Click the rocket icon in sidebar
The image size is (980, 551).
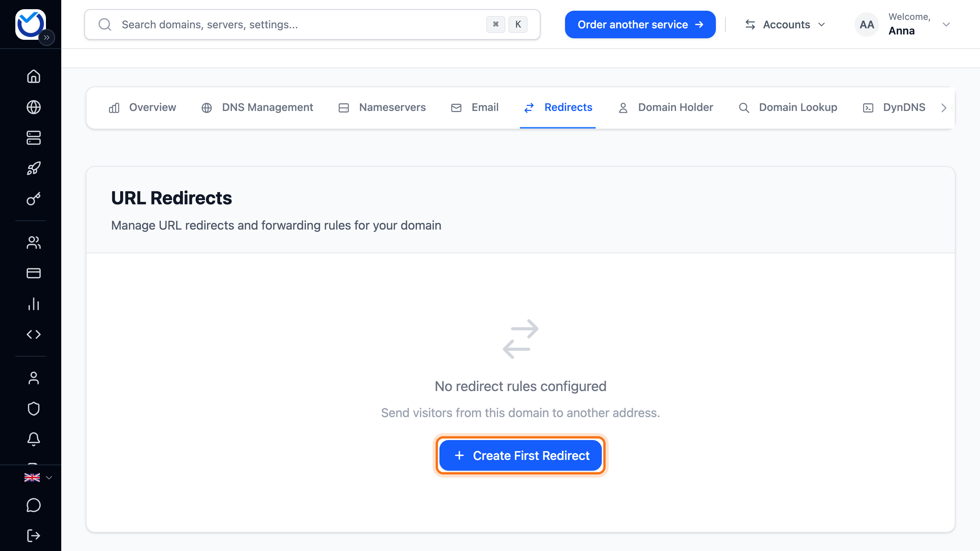point(34,168)
